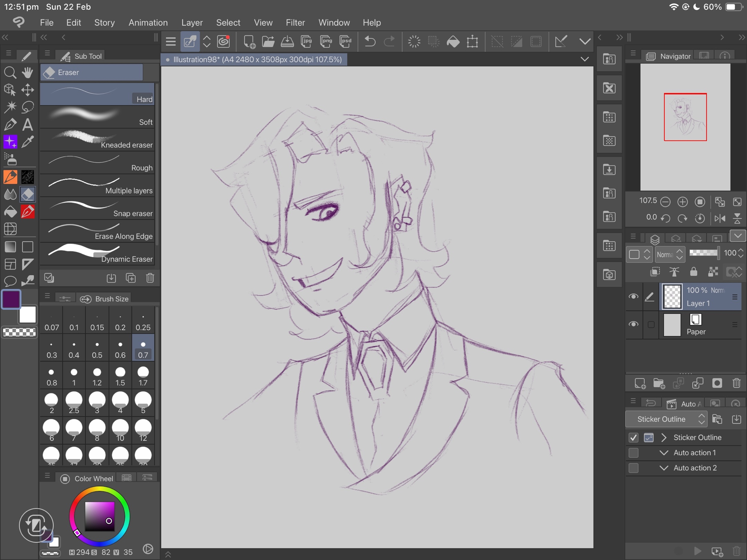Select brush size 1.5 preset
747x560 pixels.
pyautogui.click(x=120, y=376)
